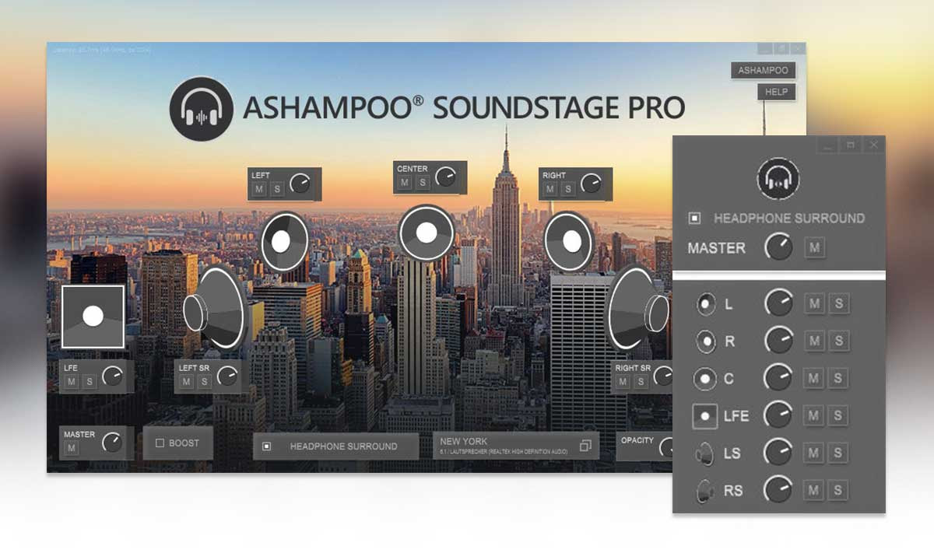Click the LS knob in mini panel
This screenshot has height=560, width=934.
pos(778,452)
